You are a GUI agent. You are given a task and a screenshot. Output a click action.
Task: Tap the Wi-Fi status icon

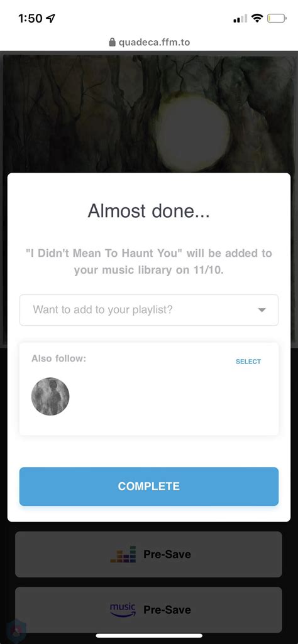coord(257,18)
